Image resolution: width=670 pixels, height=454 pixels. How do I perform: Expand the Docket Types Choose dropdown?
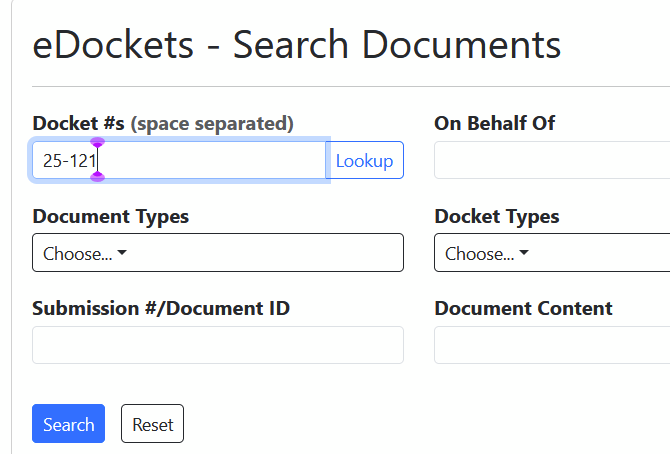[552, 253]
